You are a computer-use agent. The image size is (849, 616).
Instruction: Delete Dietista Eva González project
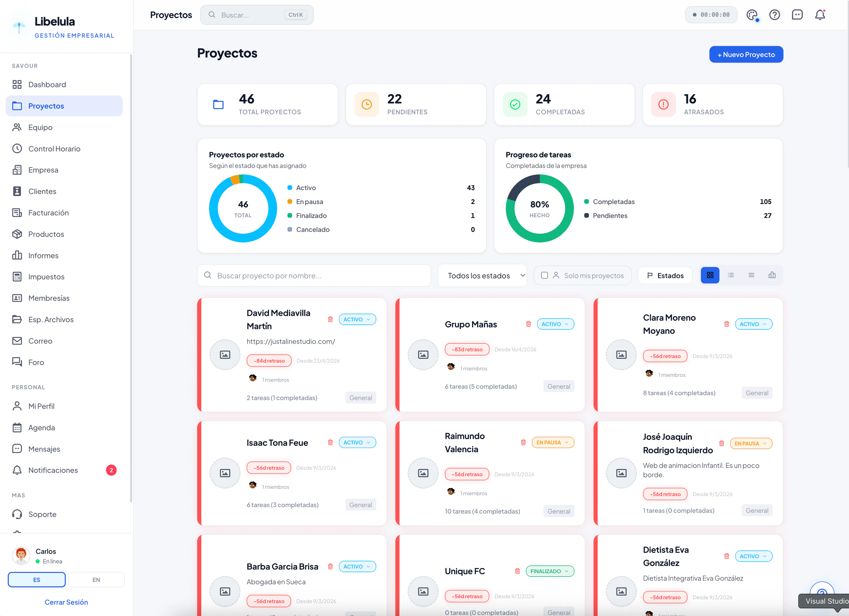coord(727,556)
